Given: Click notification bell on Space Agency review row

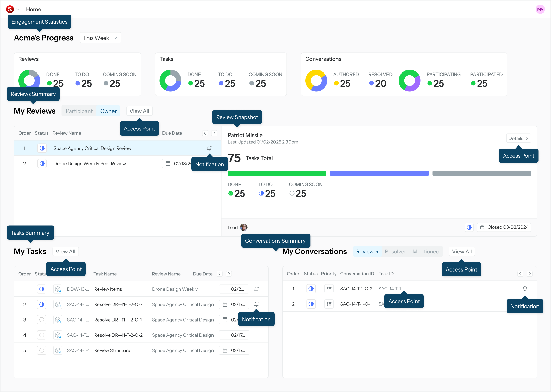Looking at the screenshot, I should pos(209,148).
